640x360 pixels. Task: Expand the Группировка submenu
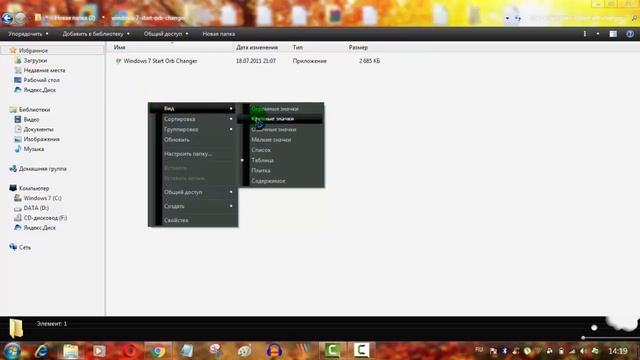coord(193,129)
